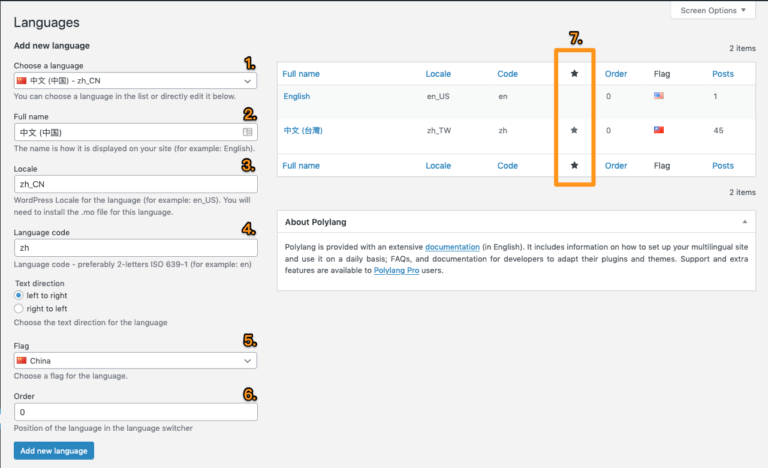768x468 pixels.
Task: Click the keyboard icon inside Full name field
Action: click(x=247, y=132)
